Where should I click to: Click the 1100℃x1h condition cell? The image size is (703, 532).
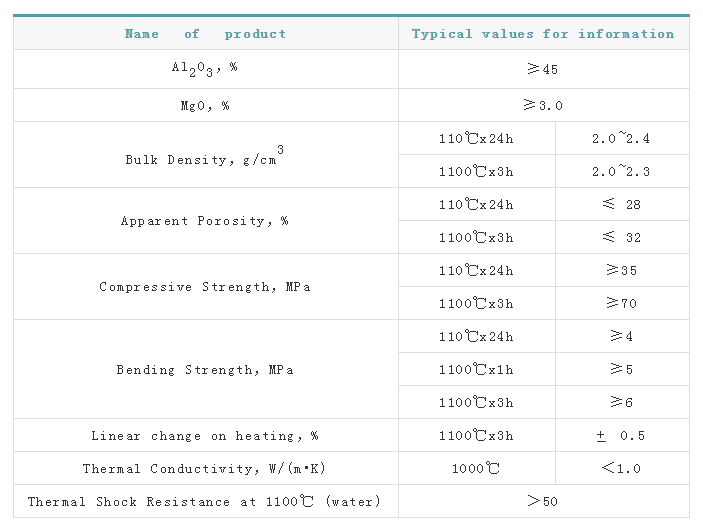pos(476,370)
